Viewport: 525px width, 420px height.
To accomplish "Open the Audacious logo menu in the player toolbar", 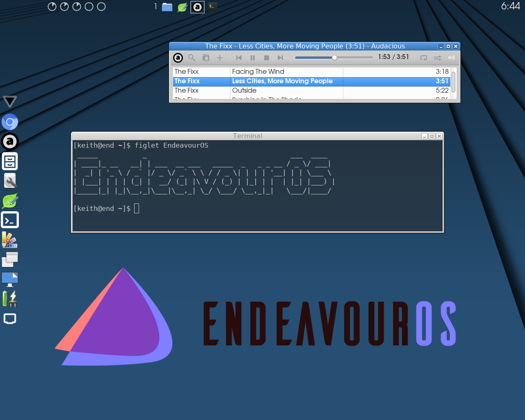I will pyautogui.click(x=178, y=58).
